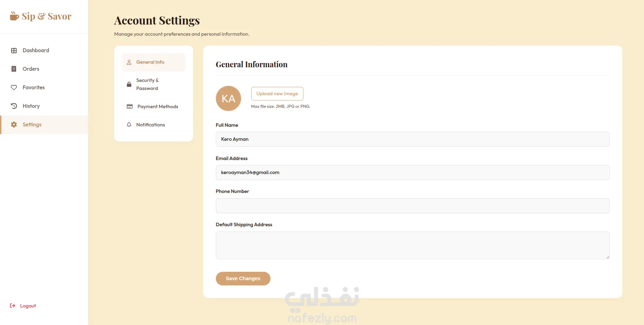
Task: Click the Save Changes button
Action: (243, 278)
